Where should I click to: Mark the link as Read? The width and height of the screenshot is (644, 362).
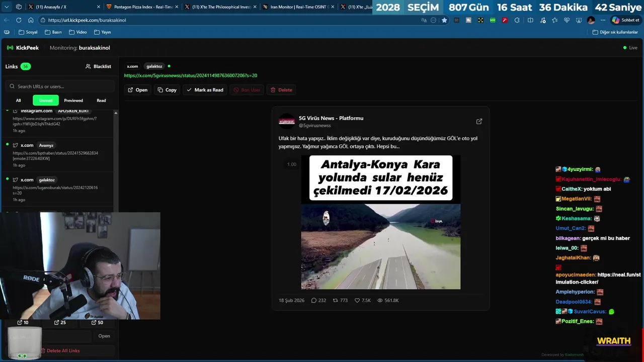[x=205, y=90]
